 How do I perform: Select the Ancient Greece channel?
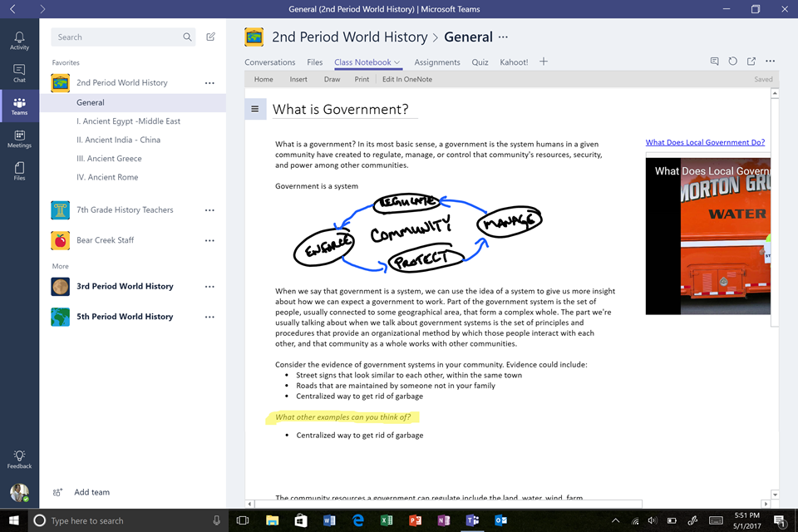pos(109,159)
